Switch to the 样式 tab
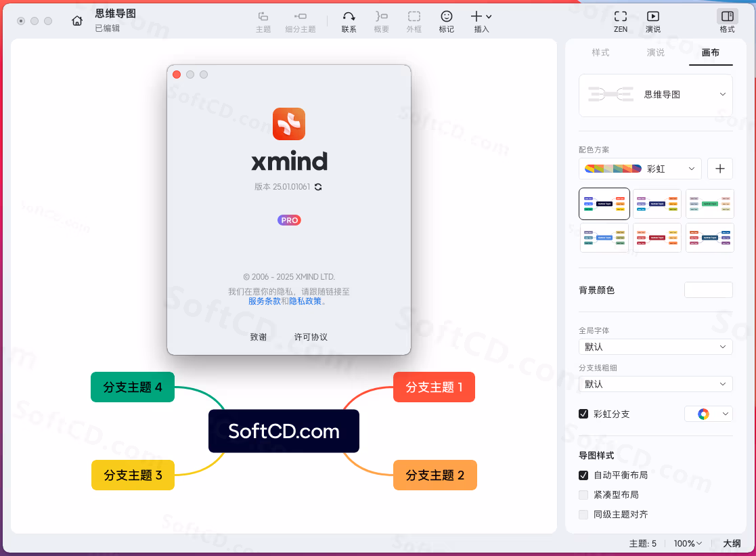Viewport: 756px width, 556px height. point(601,53)
